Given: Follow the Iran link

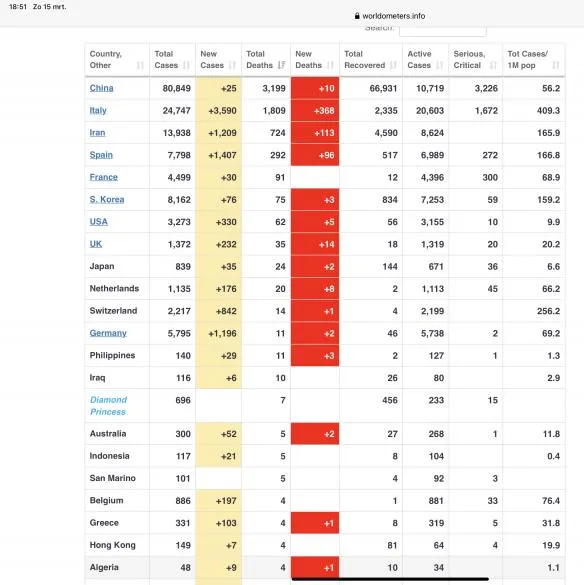Looking at the screenshot, I should pos(97,133).
